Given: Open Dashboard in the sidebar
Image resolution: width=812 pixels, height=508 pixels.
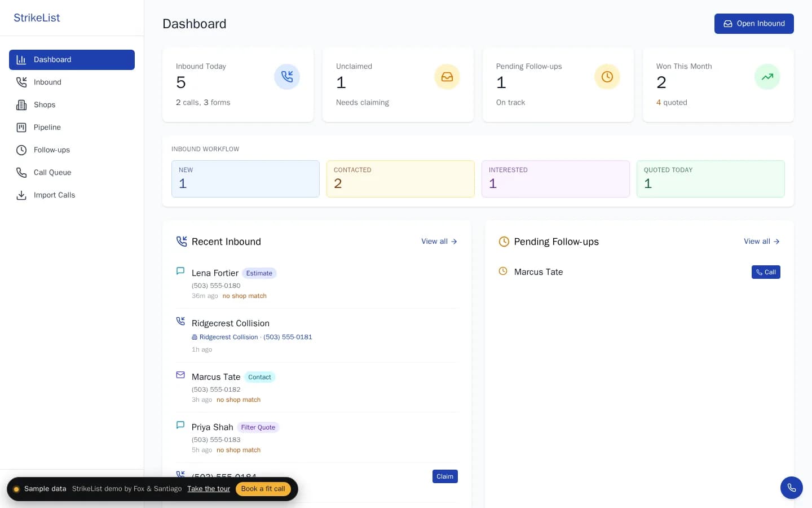Looking at the screenshot, I should click(72, 60).
